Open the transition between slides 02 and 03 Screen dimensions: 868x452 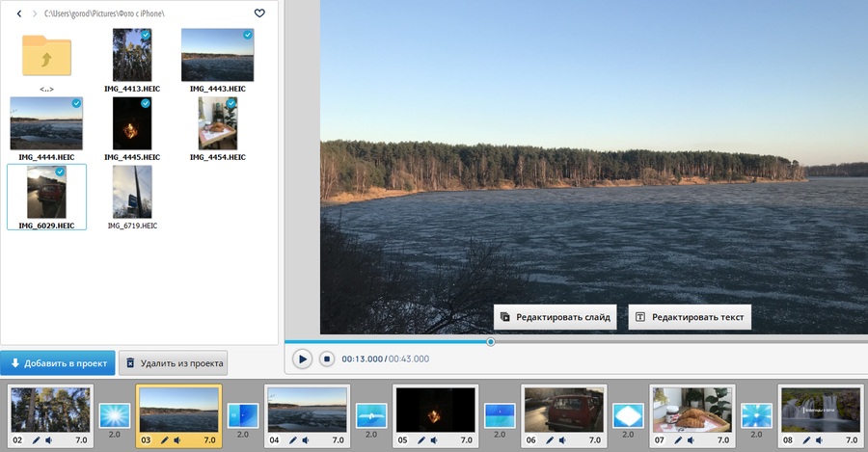tap(114, 416)
